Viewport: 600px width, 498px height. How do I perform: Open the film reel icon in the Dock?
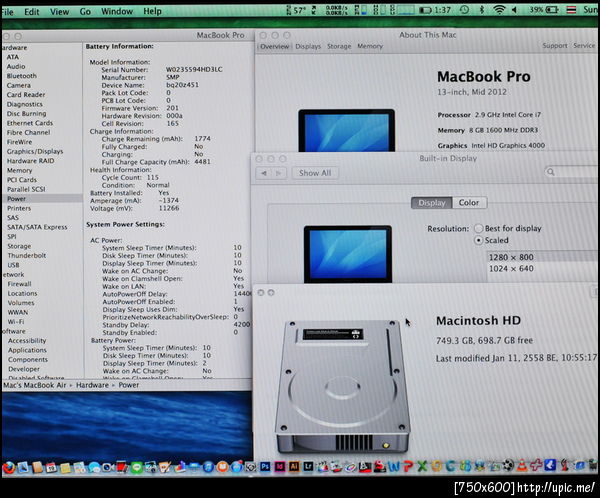click(508, 466)
